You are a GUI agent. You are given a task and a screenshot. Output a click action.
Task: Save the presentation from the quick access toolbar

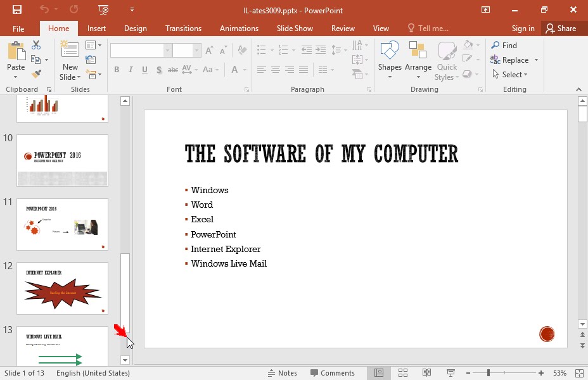[17, 9]
